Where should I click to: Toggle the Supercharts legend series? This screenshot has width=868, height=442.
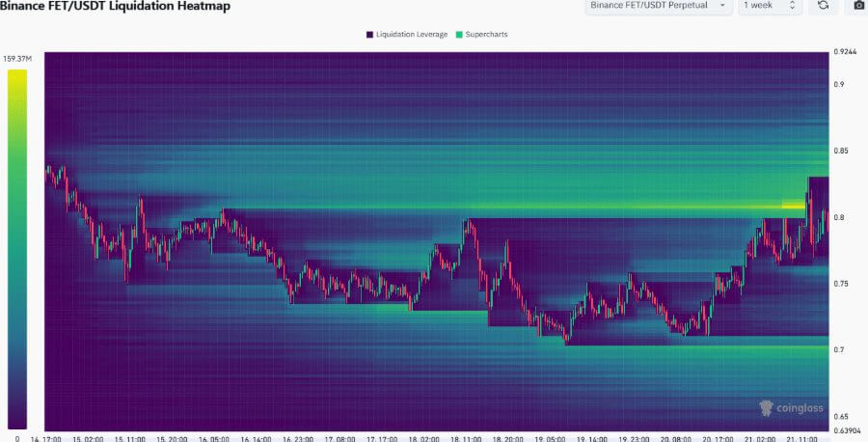484,34
